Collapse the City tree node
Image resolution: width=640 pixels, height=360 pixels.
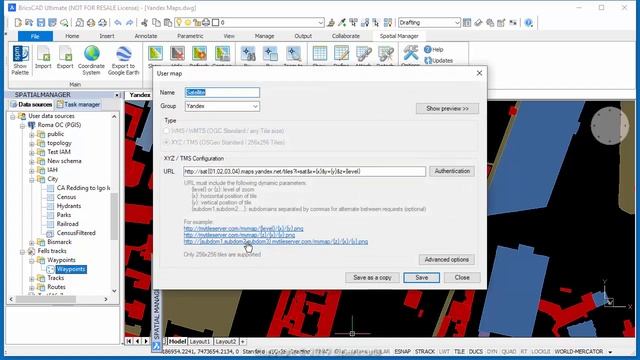[x=31, y=179]
